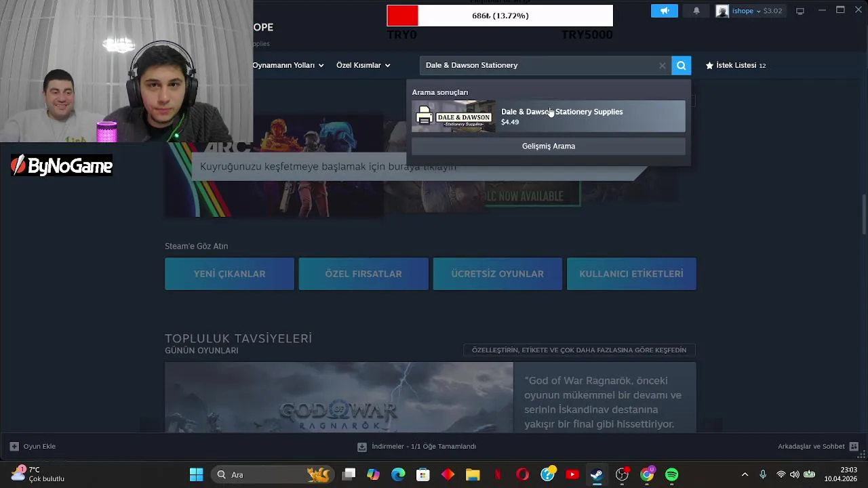Clear the search field with X
The height and width of the screenshot is (488, 868).
(x=662, y=65)
